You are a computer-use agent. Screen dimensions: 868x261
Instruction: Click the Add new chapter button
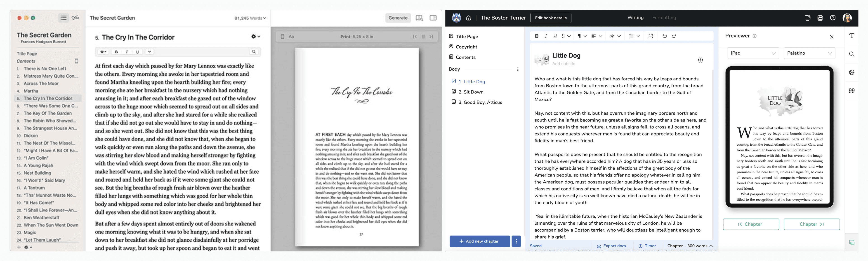479,241
